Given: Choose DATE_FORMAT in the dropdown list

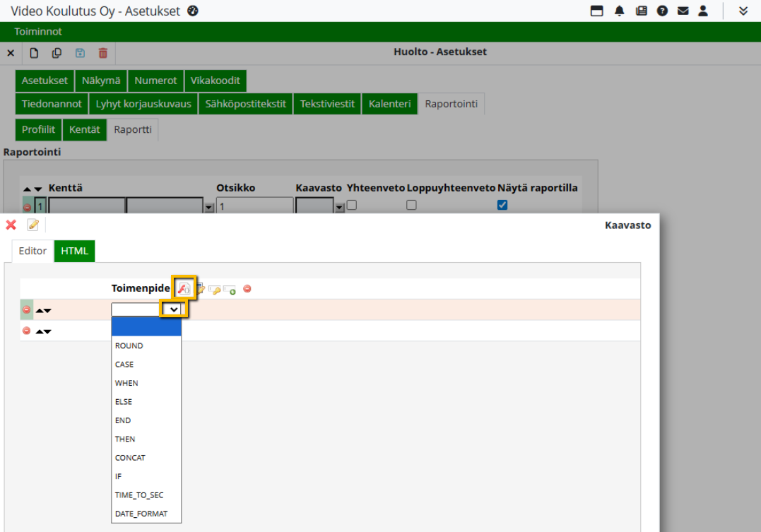Looking at the screenshot, I should (141, 514).
